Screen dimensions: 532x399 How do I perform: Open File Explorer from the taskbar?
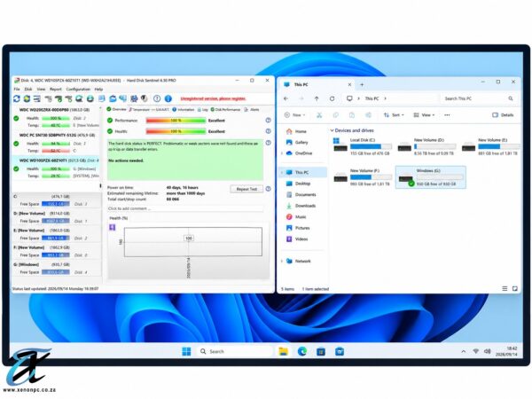coord(284,351)
